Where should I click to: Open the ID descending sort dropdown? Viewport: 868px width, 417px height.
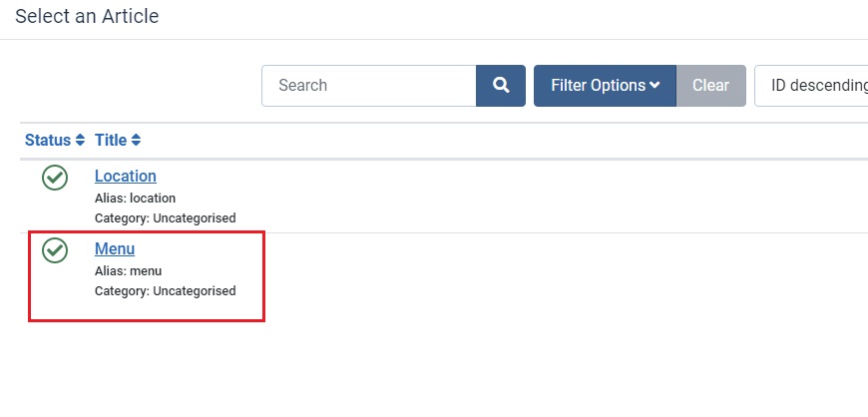(811, 85)
